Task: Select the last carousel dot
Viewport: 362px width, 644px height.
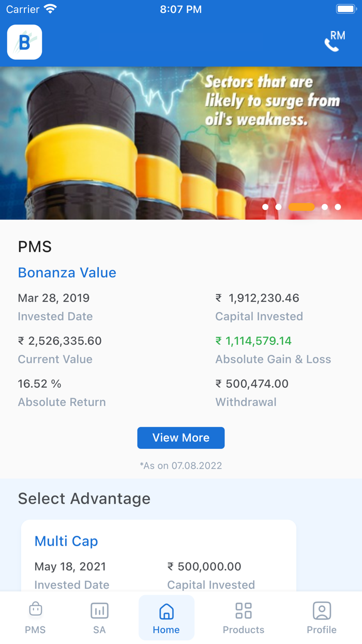Action: coord(338,207)
